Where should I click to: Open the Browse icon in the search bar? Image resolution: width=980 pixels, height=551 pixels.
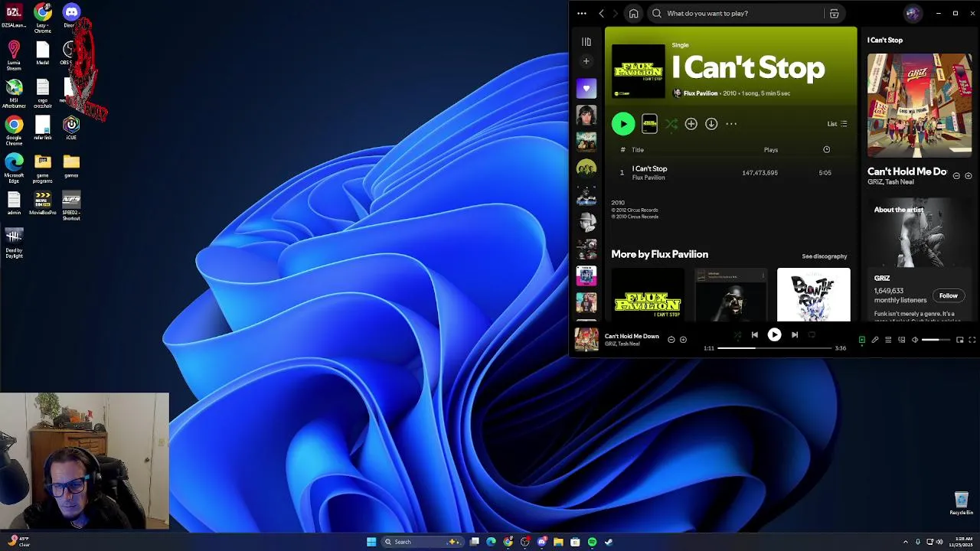[834, 13]
